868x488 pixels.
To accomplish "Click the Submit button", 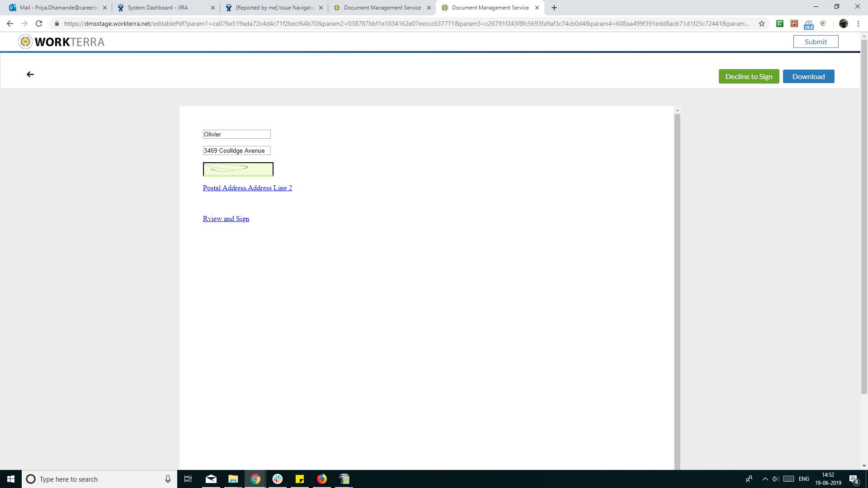I will pyautogui.click(x=816, y=42).
